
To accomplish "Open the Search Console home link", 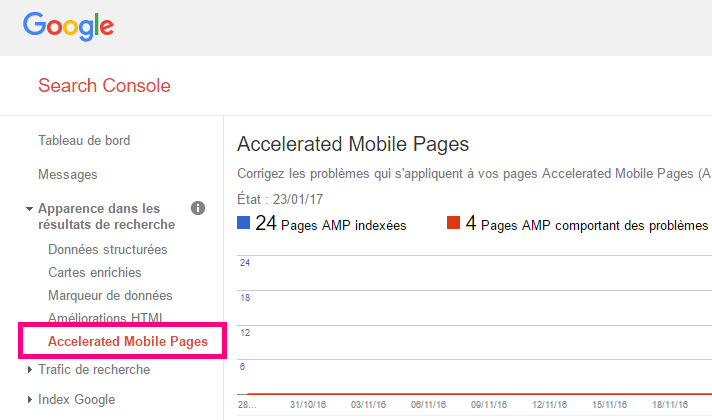I will [x=104, y=85].
